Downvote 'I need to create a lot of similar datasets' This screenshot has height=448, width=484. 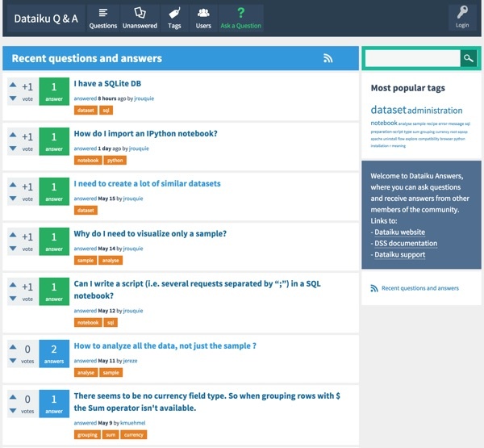click(x=13, y=199)
